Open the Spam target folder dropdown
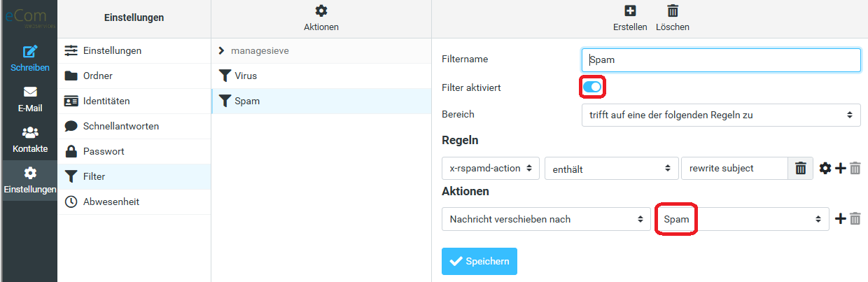 [x=742, y=219]
